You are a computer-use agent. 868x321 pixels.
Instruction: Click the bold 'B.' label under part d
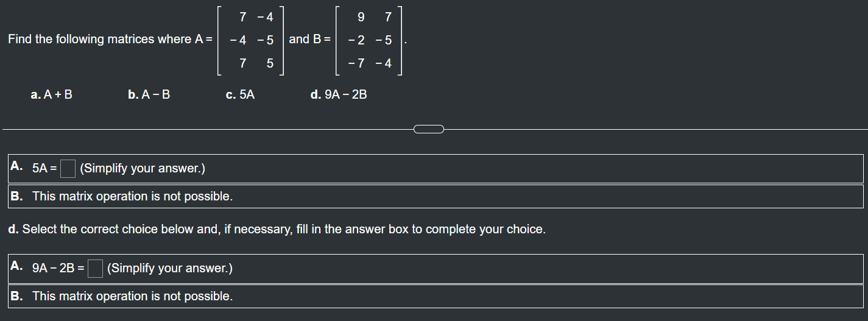coord(17,296)
